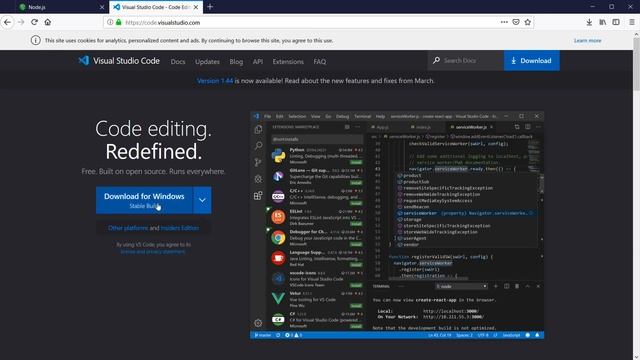The height and width of the screenshot is (360, 640).
Task: Open the Insiders Edition link
Action: point(180,228)
